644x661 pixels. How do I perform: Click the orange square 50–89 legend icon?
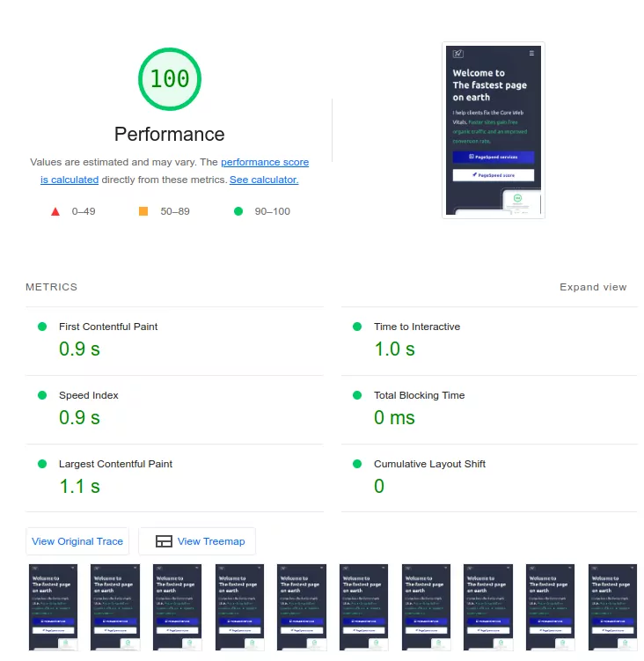coord(143,211)
